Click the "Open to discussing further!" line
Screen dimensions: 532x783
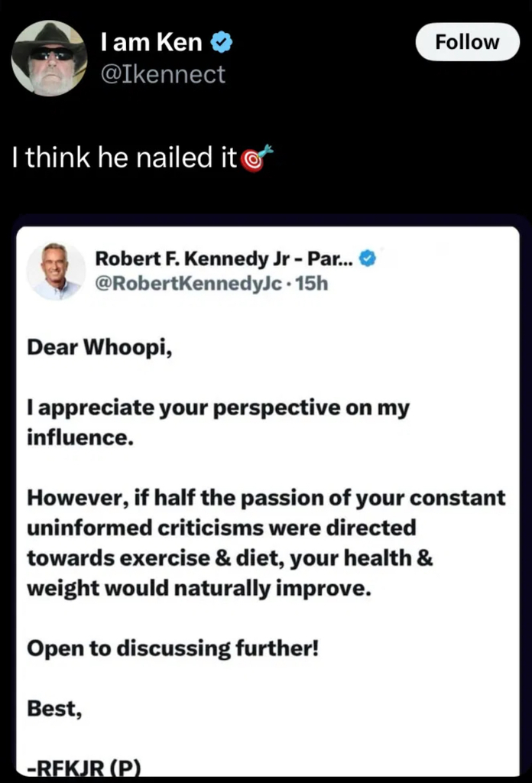[x=172, y=649]
